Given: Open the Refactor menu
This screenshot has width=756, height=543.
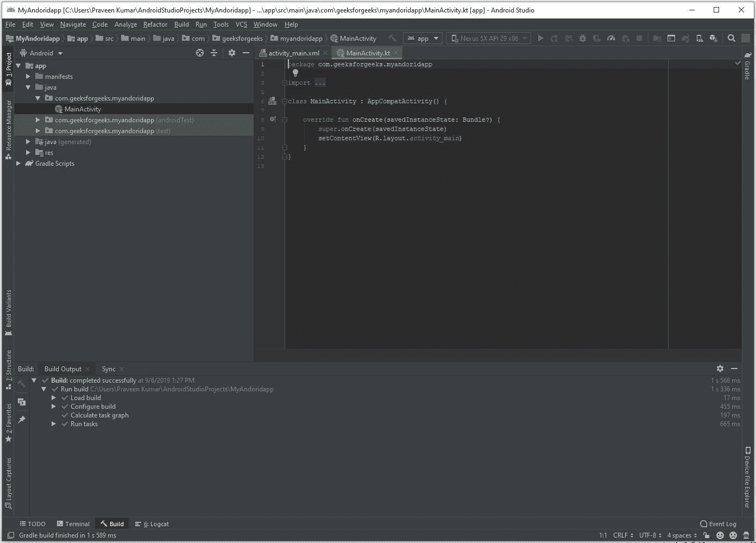Looking at the screenshot, I should pyautogui.click(x=155, y=24).
